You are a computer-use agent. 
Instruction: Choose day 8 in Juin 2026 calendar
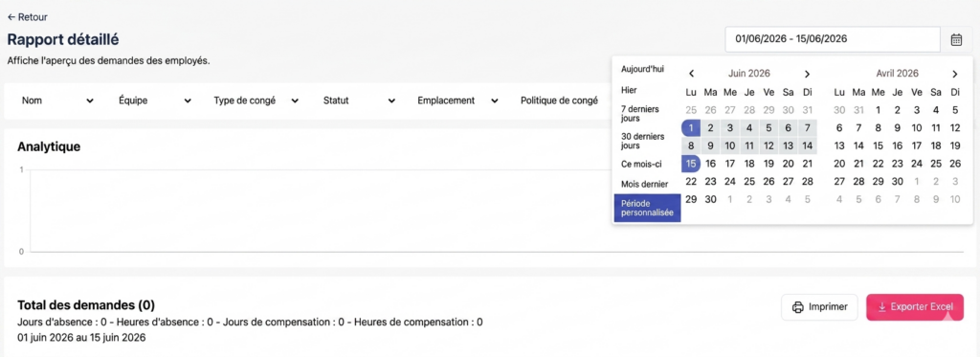pos(691,145)
